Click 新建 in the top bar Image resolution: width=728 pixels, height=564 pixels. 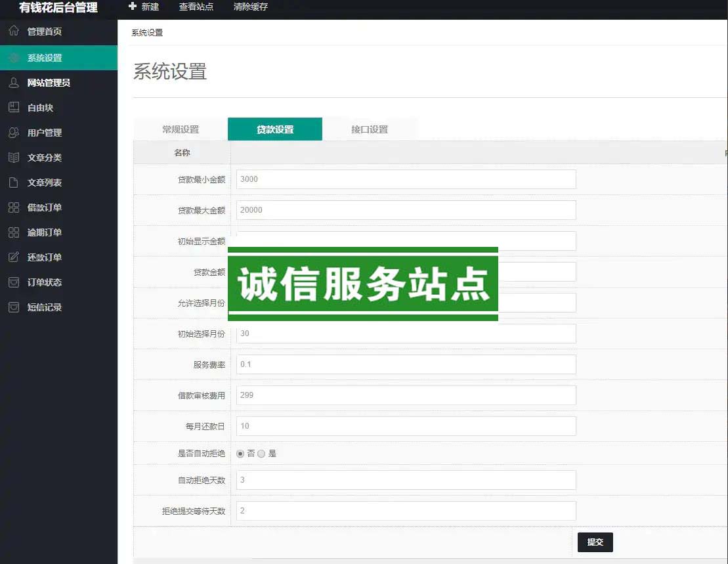coord(144,7)
